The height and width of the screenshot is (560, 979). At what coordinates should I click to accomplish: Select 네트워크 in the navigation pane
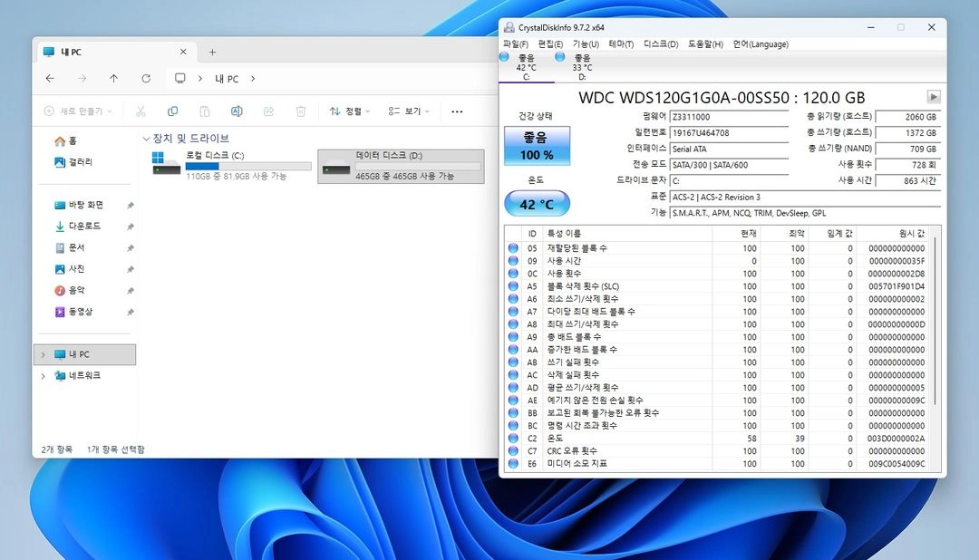pos(77,376)
